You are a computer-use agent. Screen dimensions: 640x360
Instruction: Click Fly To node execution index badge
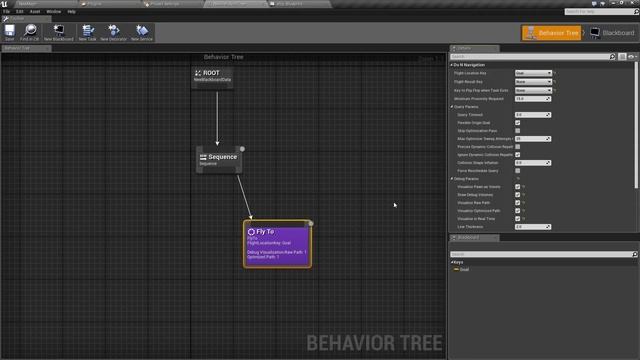pos(311,223)
